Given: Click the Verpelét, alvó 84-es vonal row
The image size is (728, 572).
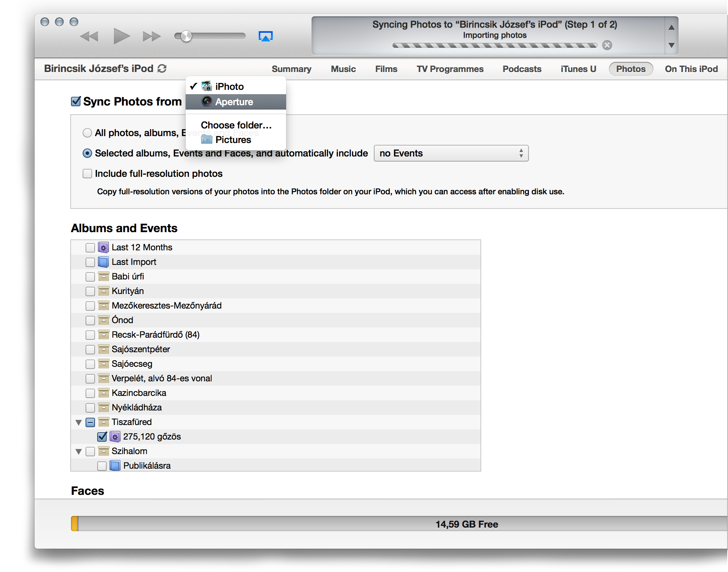Looking at the screenshot, I should pos(276,378).
